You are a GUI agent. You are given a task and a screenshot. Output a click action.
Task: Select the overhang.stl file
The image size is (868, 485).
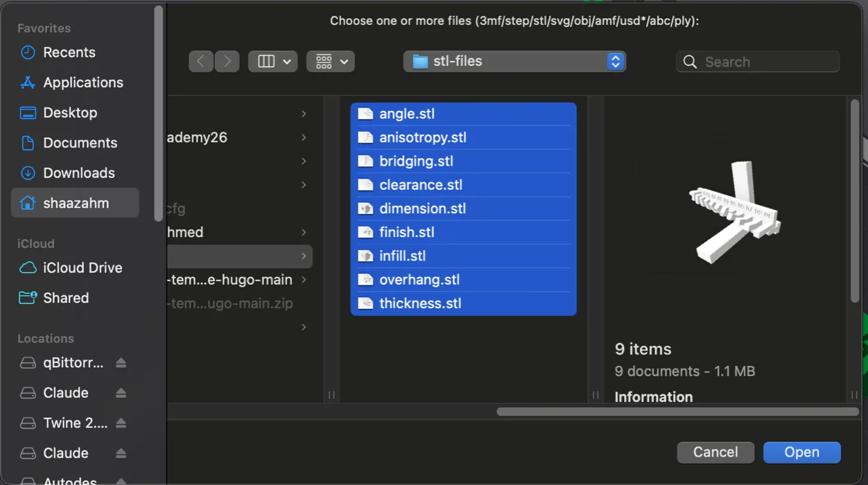pos(463,280)
